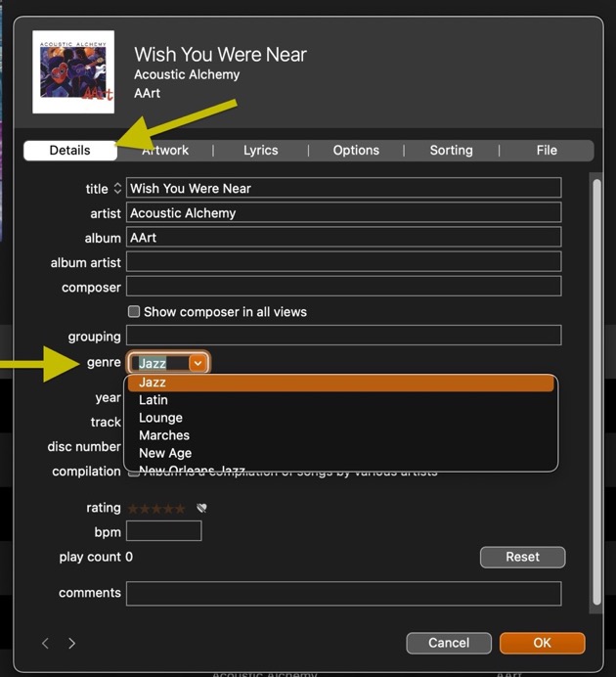Open the Sorting tab
This screenshot has width=616, height=677.
pyautogui.click(x=451, y=151)
